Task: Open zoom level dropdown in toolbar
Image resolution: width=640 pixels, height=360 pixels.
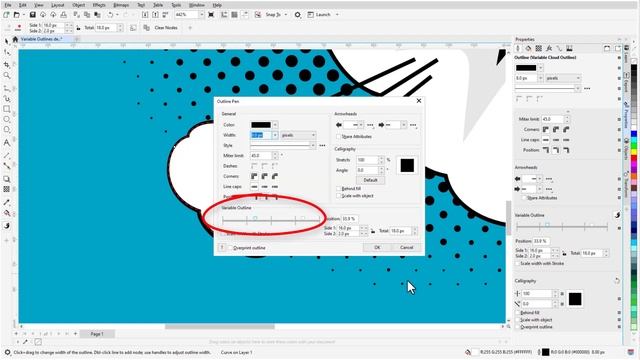Action: (201, 15)
